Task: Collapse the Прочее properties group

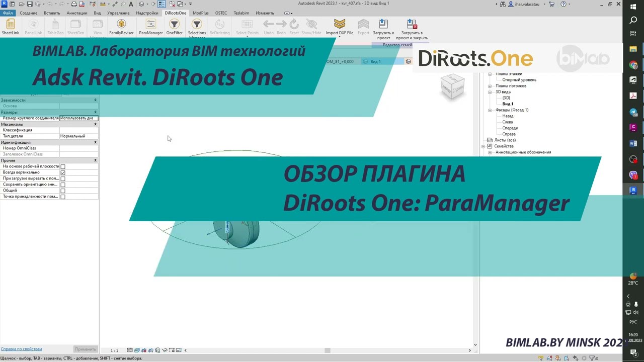Action: [x=95, y=160]
